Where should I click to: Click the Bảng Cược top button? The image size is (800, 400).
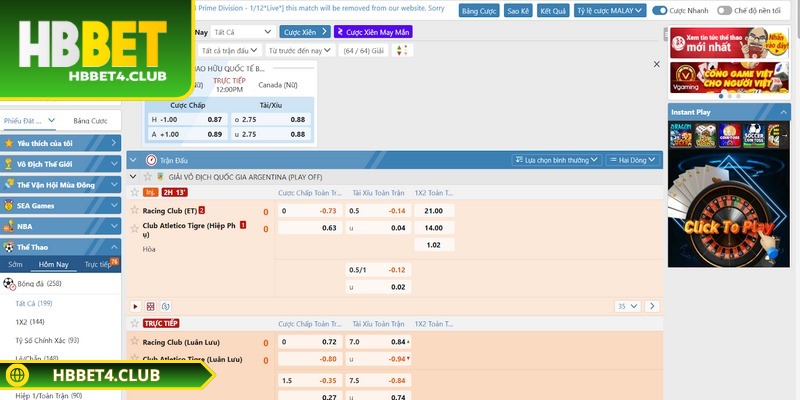tap(479, 11)
